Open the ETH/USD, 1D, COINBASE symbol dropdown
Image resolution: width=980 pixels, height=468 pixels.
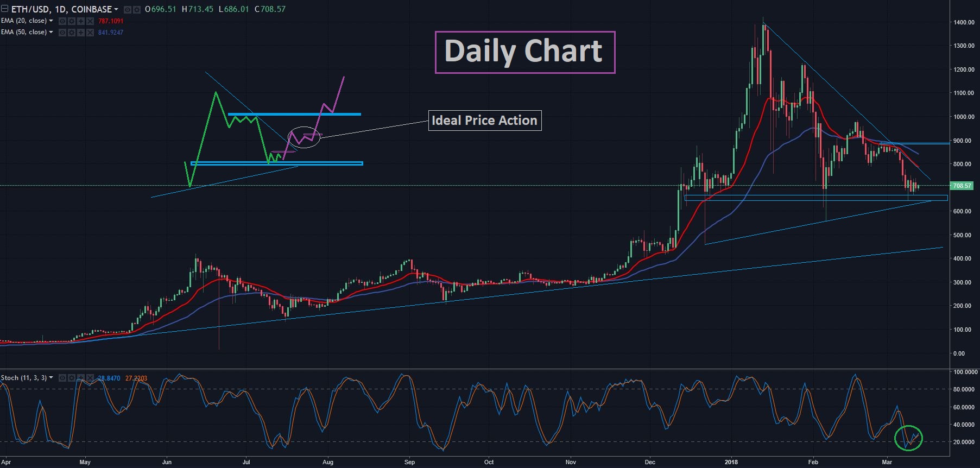[x=116, y=9]
